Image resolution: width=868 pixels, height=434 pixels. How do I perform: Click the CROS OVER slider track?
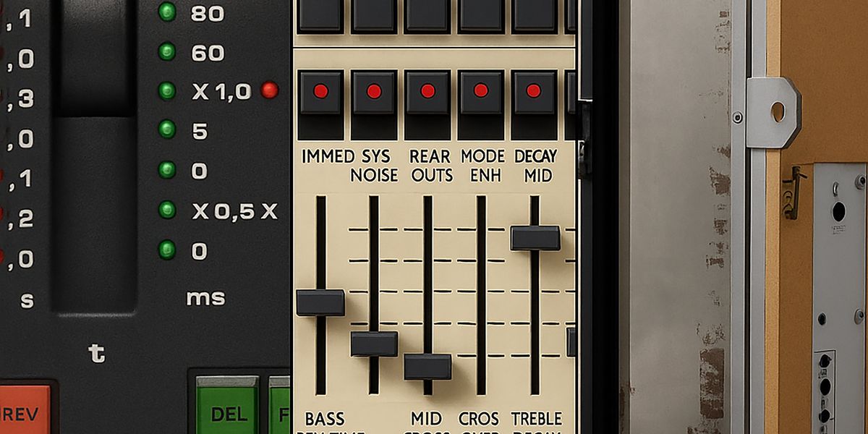[481, 295]
